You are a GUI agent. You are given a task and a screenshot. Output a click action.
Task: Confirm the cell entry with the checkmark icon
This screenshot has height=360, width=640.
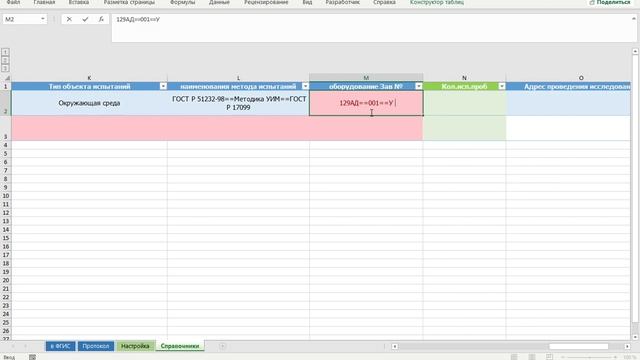(85, 19)
